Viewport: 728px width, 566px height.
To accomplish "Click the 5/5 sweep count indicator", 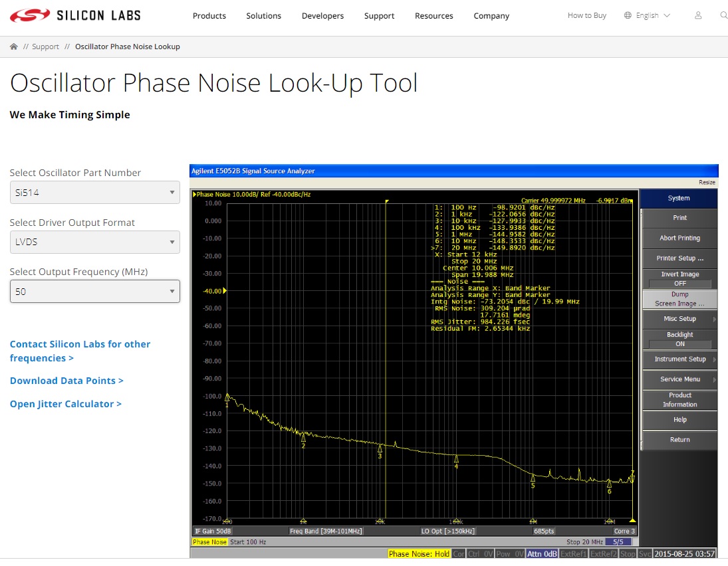I will click(x=618, y=542).
